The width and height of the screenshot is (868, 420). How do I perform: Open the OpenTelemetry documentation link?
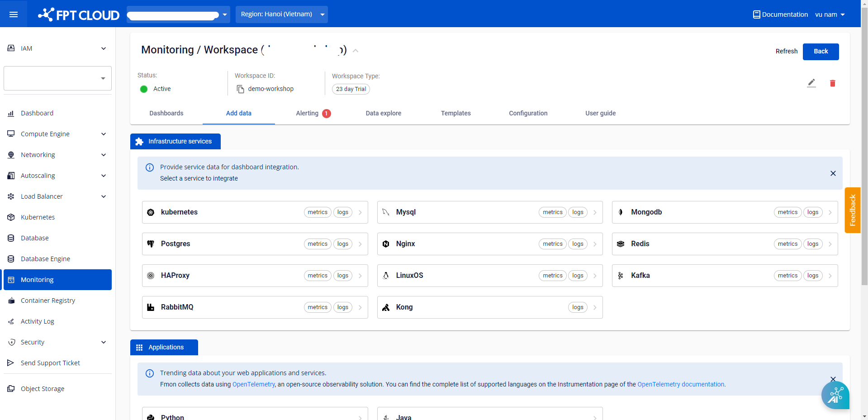click(681, 384)
